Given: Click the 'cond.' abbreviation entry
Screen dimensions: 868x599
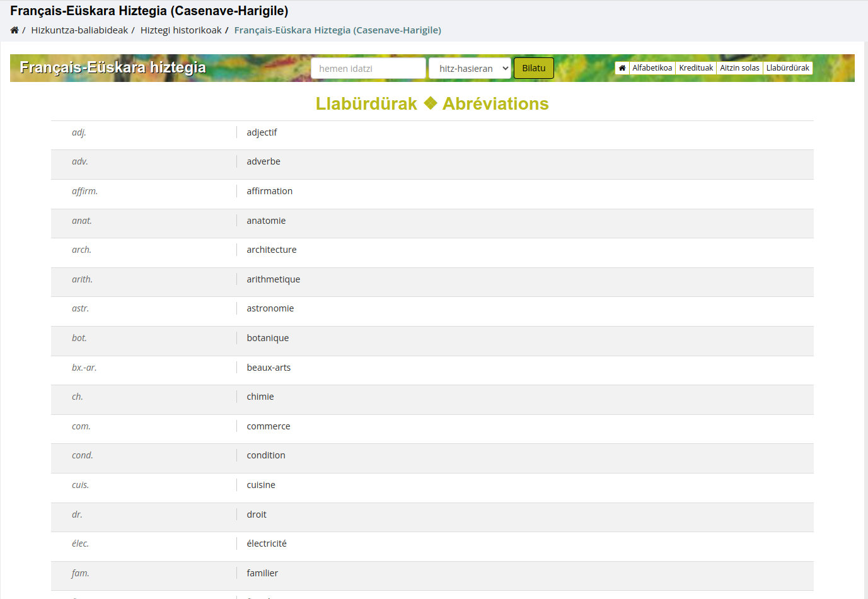Looking at the screenshot, I should tap(83, 455).
